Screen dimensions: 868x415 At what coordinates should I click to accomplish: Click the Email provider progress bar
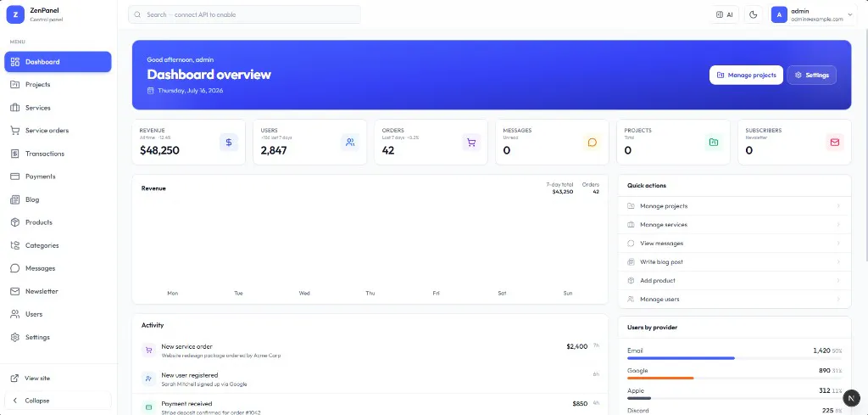(735, 358)
